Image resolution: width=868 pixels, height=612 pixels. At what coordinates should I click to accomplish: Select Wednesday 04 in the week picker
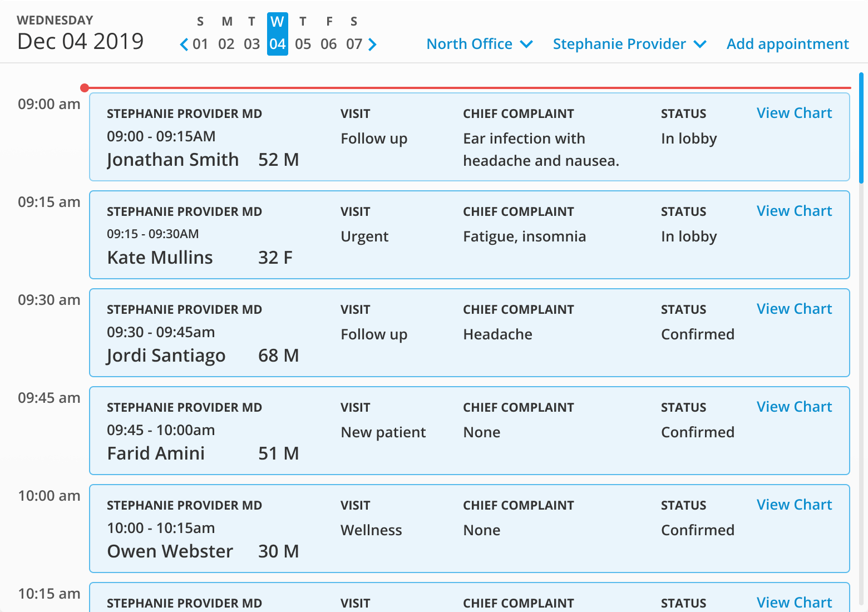pos(278,34)
